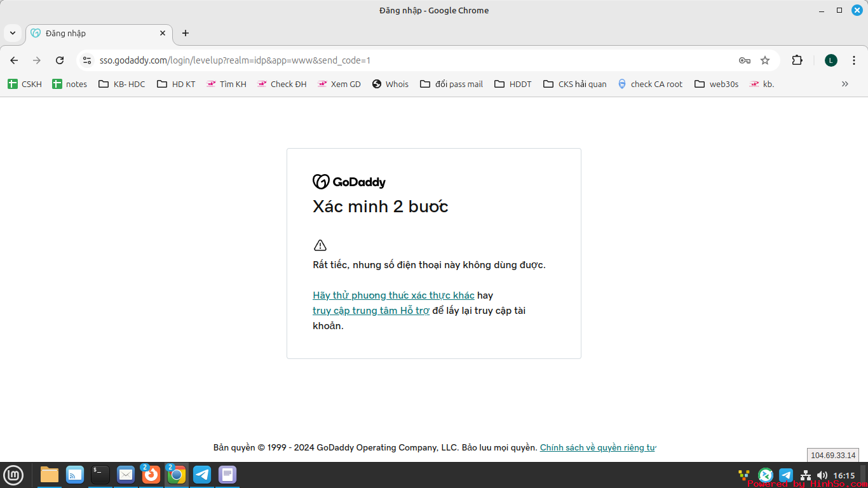Bookmark this page with star icon
868x488 pixels.
click(765, 60)
